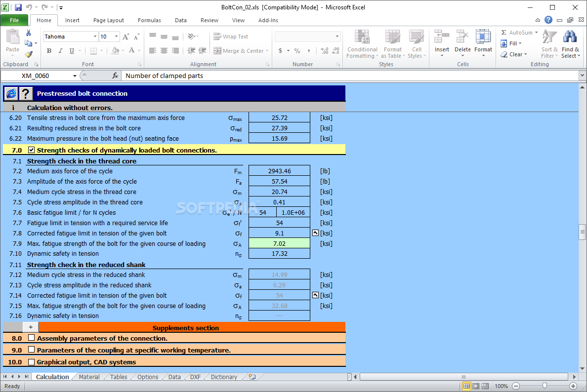The image size is (587, 392).
Task: Click the zoom in plus button
Action: [x=573, y=386]
